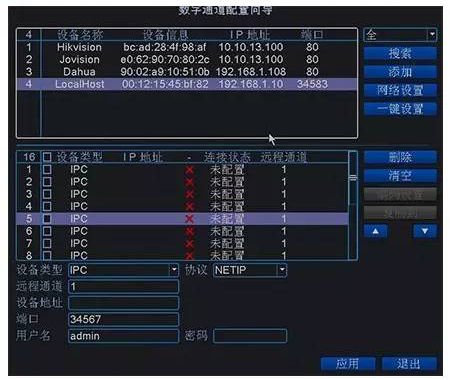Select the Dahua device row
Viewport: 450px width, 380px height.
(x=187, y=72)
